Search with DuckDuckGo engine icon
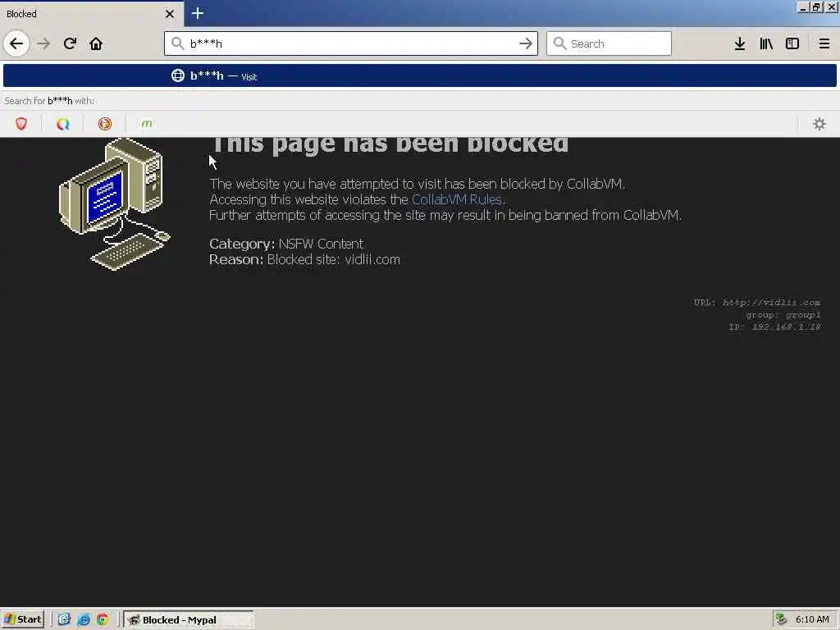This screenshot has width=840, height=630. click(x=105, y=124)
